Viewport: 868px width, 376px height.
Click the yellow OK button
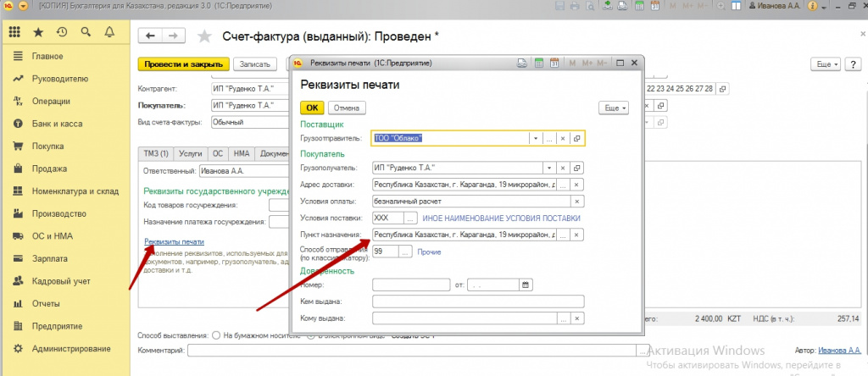point(312,108)
